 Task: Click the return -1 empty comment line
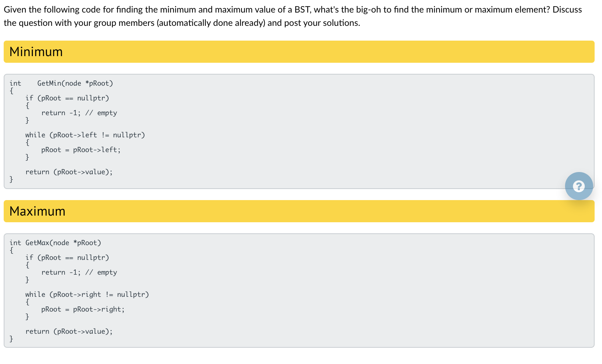pos(79,113)
